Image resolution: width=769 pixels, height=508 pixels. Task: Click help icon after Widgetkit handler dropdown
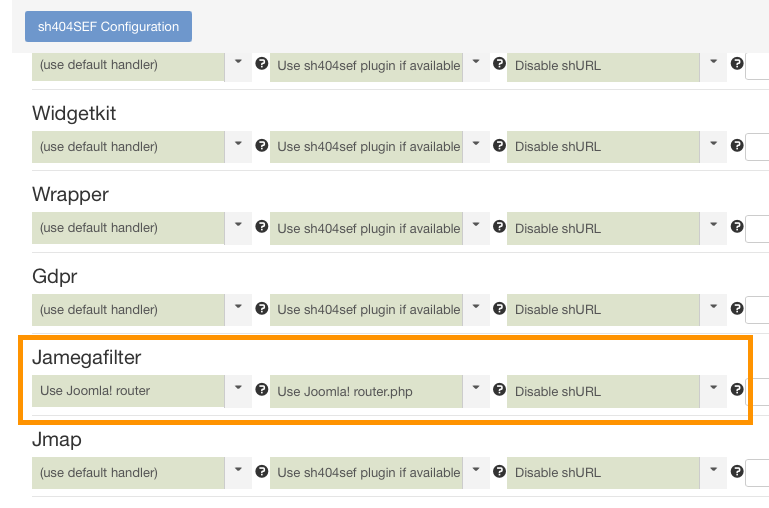coord(262,146)
